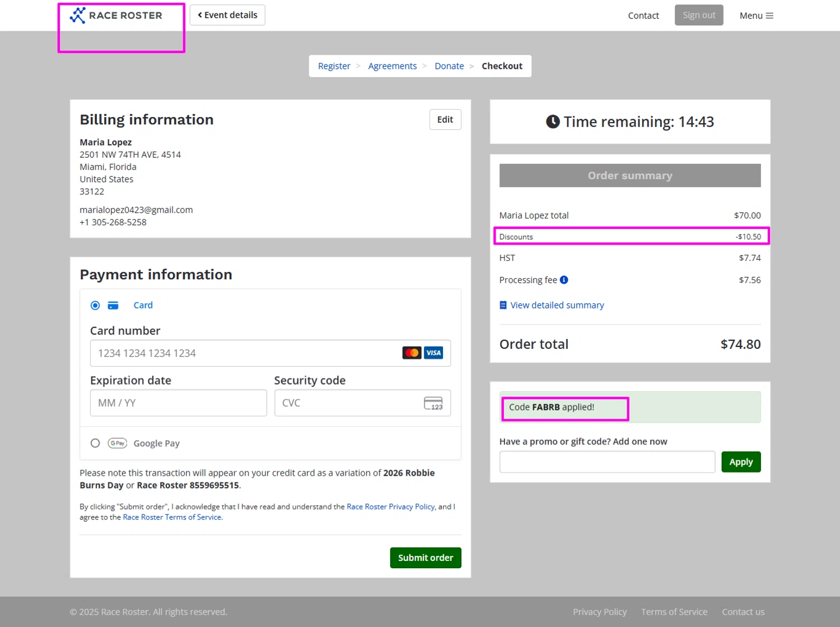This screenshot has height=627, width=840.
Task: Click the Processing fee $7.56 amount
Action: coord(750,280)
